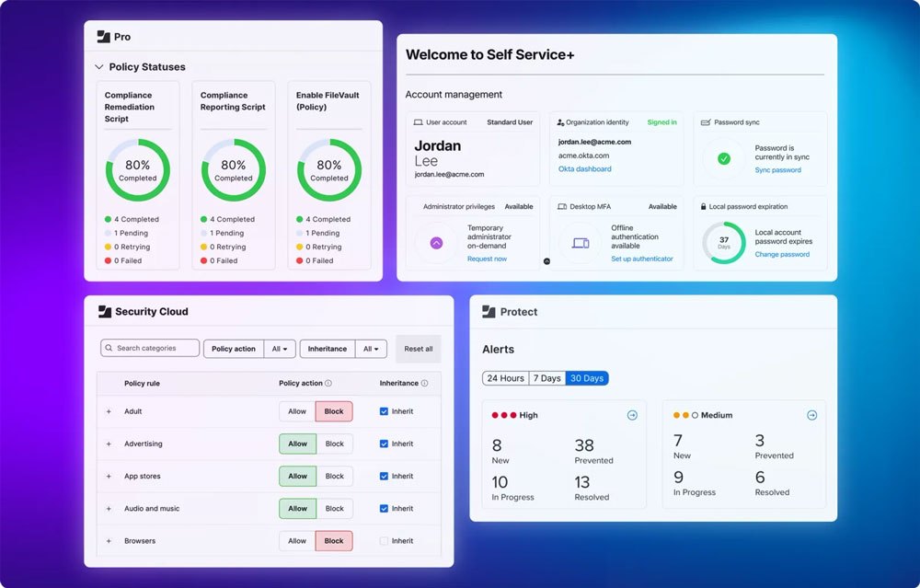
Task: Open the Policy action All dropdown
Action: [x=280, y=349]
